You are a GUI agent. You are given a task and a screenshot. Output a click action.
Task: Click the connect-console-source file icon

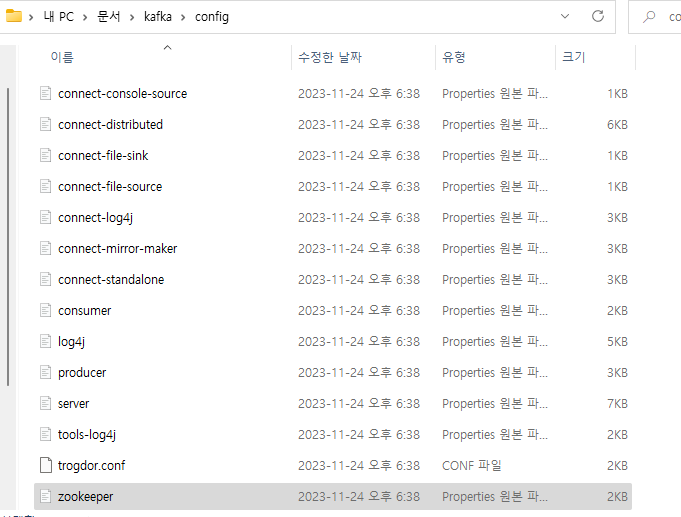46,93
